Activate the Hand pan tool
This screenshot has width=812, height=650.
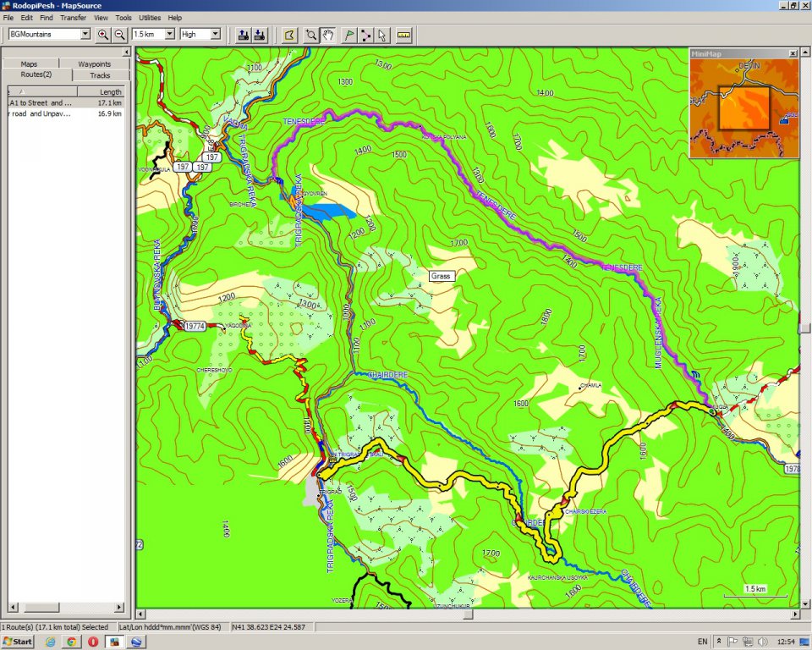[x=328, y=35]
